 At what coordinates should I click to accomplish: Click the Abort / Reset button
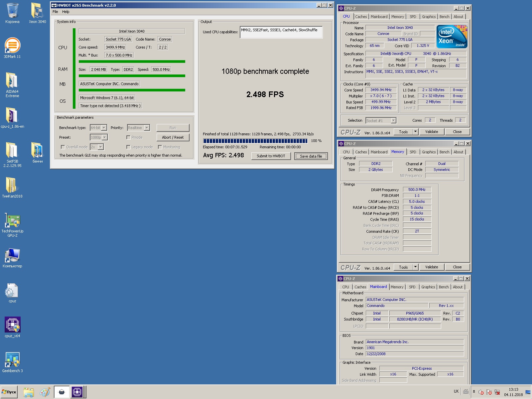[173, 137]
